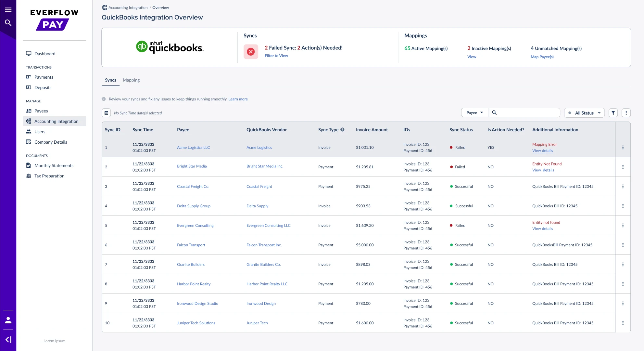View details of Mapping Error
This screenshot has width=644, height=351.
click(542, 151)
